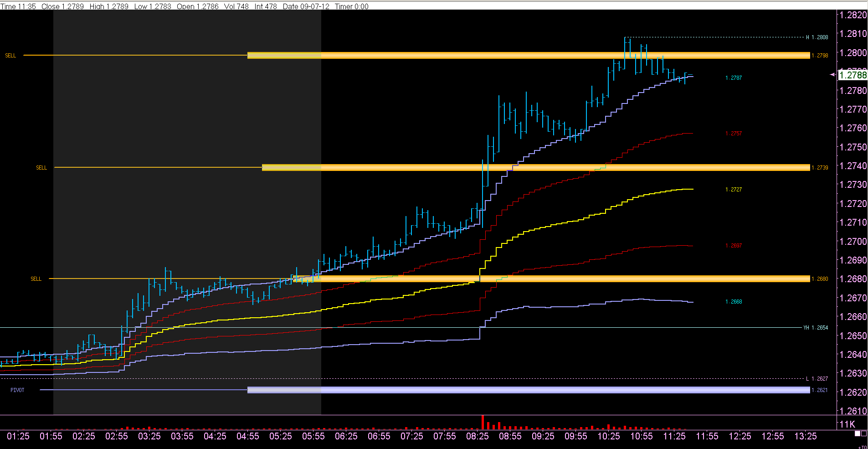
Task: Click the pink arrow beside the 1.2788 price
Action: click(x=833, y=75)
